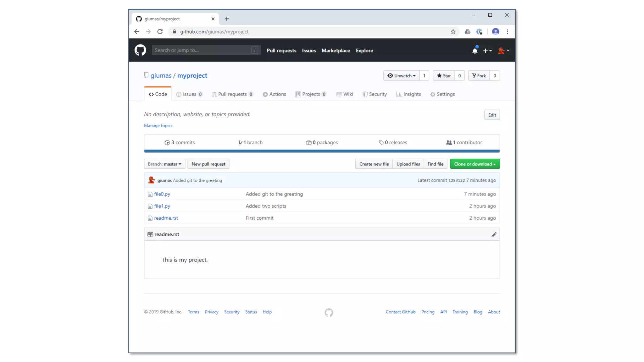The image size is (644, 362).
Task: Toggle Star on this repository
Action: (x=444, y=76)
